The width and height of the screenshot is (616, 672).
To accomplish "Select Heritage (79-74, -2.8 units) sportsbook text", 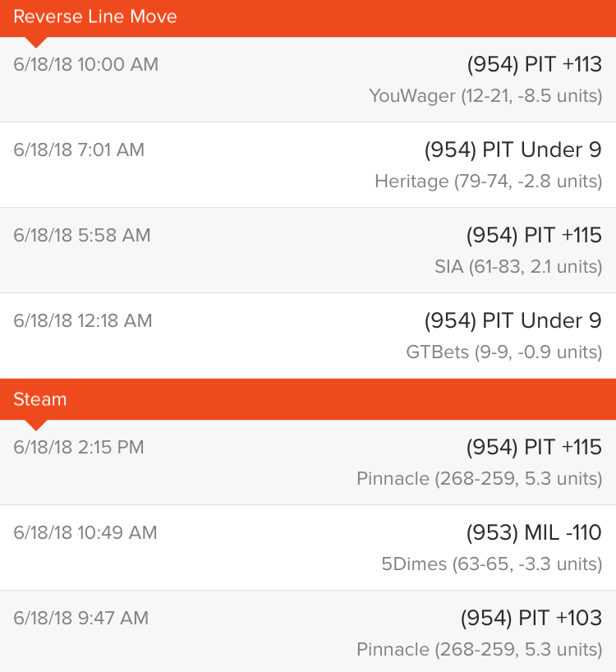I will click(489, 182).
